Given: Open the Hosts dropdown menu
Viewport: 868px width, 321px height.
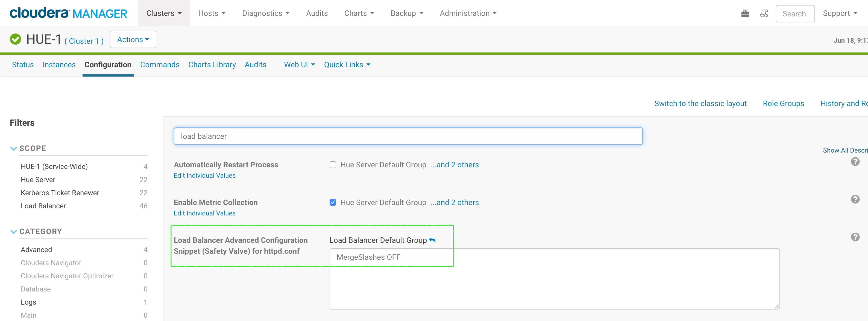Looking at the screenshot, I should pyautogui.click(x=212, y=13).
